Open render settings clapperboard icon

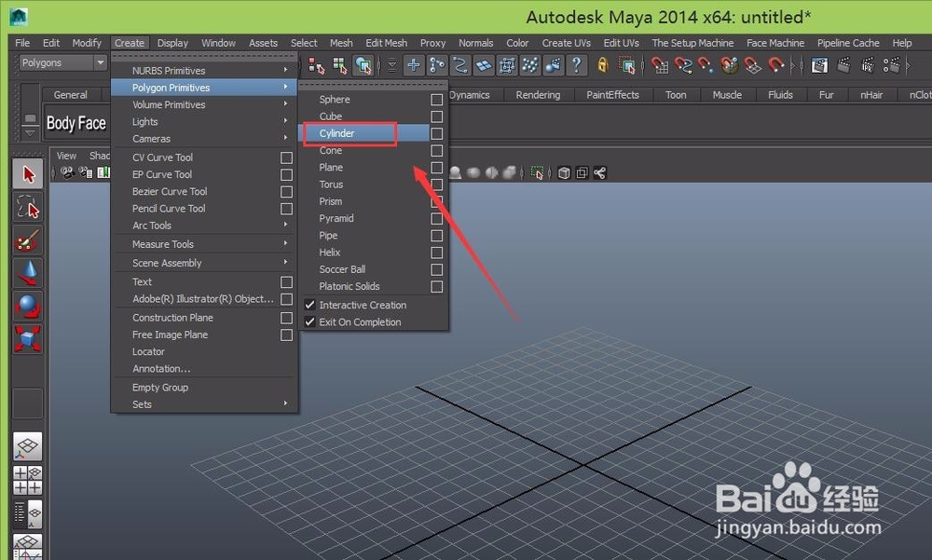891,65
